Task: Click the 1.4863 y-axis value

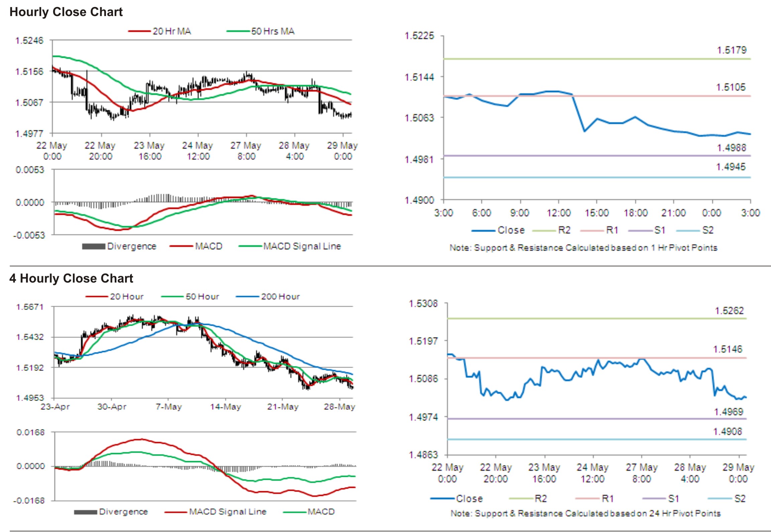Action: tap(423, 455)
